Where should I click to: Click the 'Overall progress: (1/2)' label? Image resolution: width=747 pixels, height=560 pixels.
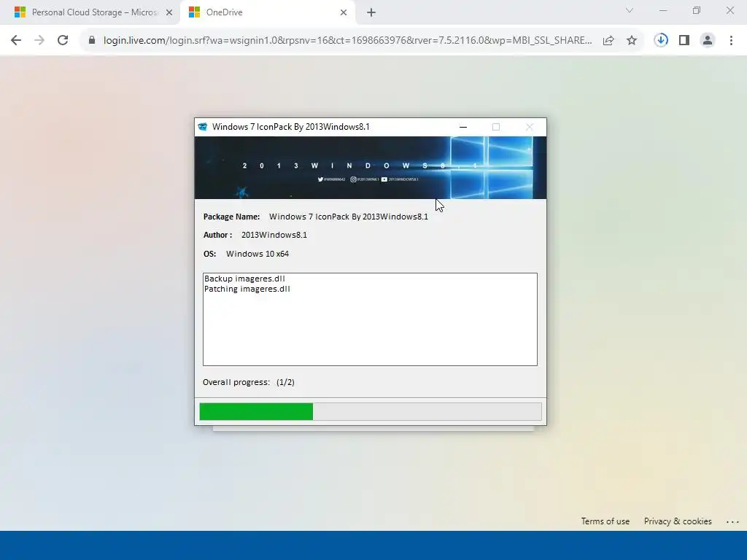[248, 382]
